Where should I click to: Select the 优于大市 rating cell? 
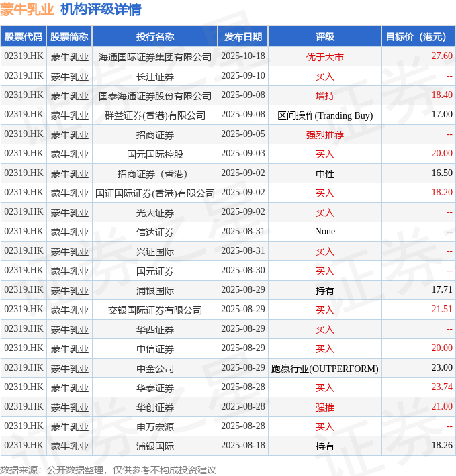[325, 57]
